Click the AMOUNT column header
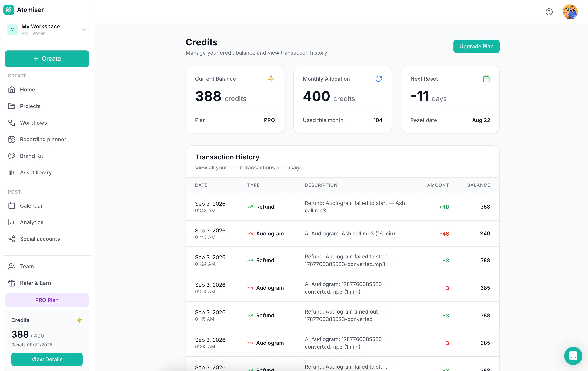Image resolution: width=588 pixels, height=371 pixels. (x=438, y=185)
